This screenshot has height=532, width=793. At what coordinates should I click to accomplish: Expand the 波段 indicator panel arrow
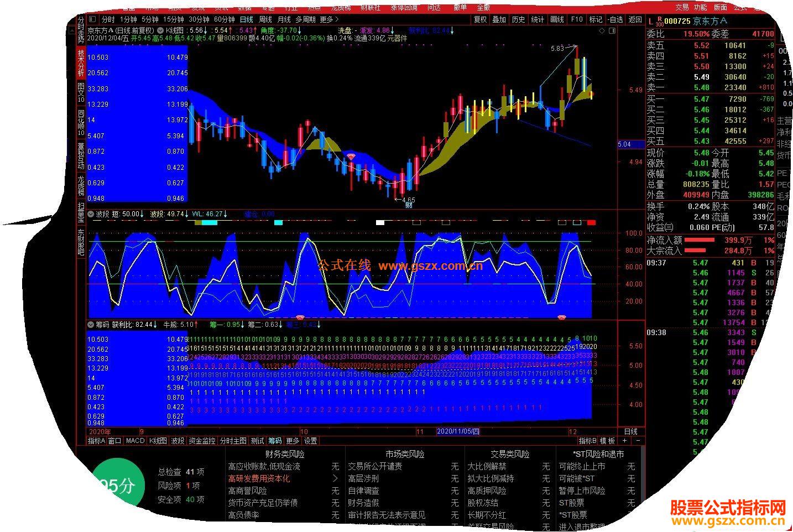[91, 214]
